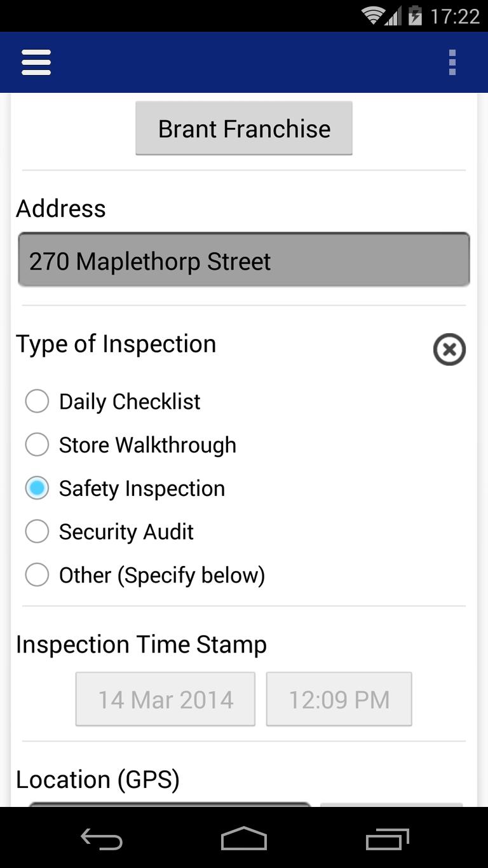Screen dimensions: 488x868
Task: Select the Store Walkthrough option
Action: (37, 444)
